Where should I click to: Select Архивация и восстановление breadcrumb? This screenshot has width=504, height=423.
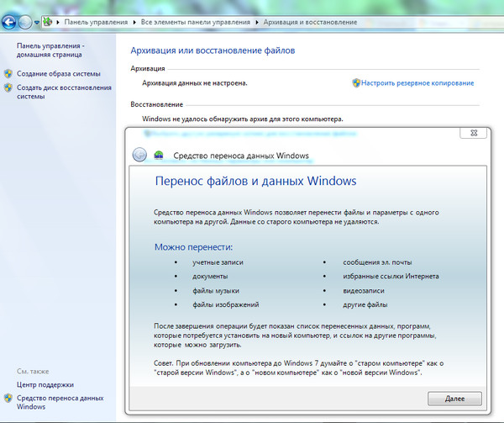pyautogui.click(x=310, y=22)
